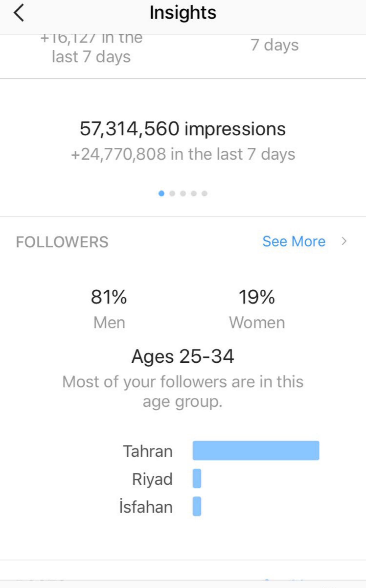Select the Riyad city label
Image resolution: width=366 pixels, height=588 pixels.
coord(152,479)
